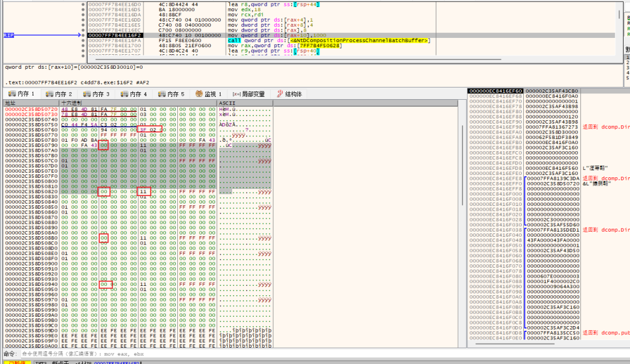
Task: Show the 局部变量 local variables tab
Action: [249, 94]
